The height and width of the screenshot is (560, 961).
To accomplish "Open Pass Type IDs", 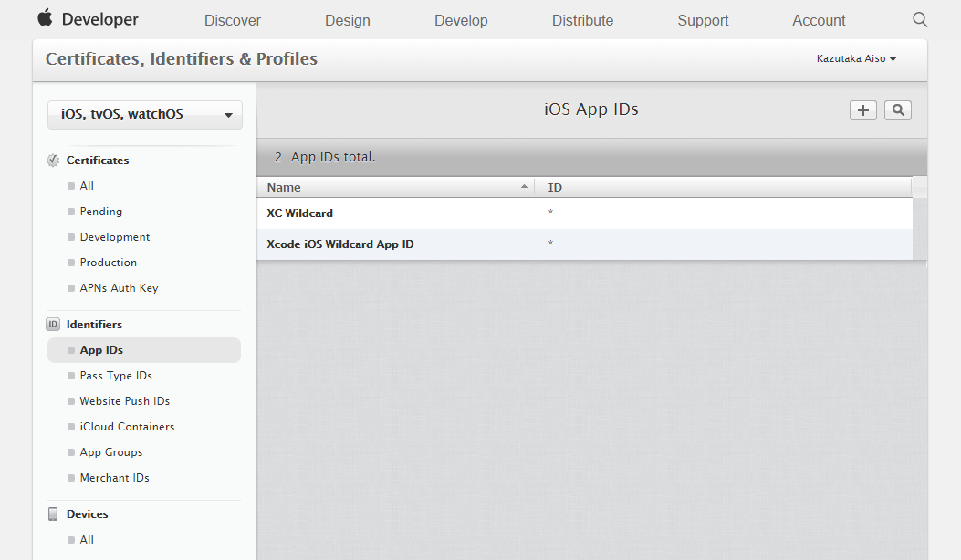I will (x=116, y=376).
